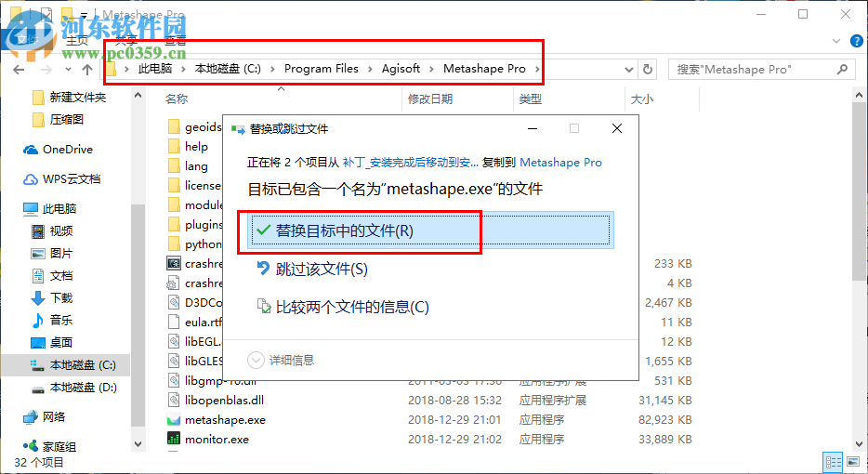Viewport: 868px width, 474px height.
Task: Sort by 名称 column header
Action: (x=177, y=99)
